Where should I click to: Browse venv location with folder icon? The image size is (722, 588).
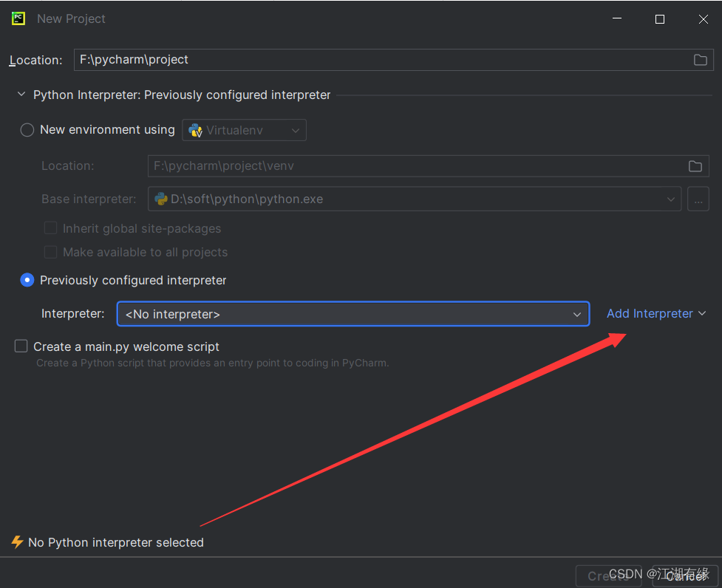695,166
